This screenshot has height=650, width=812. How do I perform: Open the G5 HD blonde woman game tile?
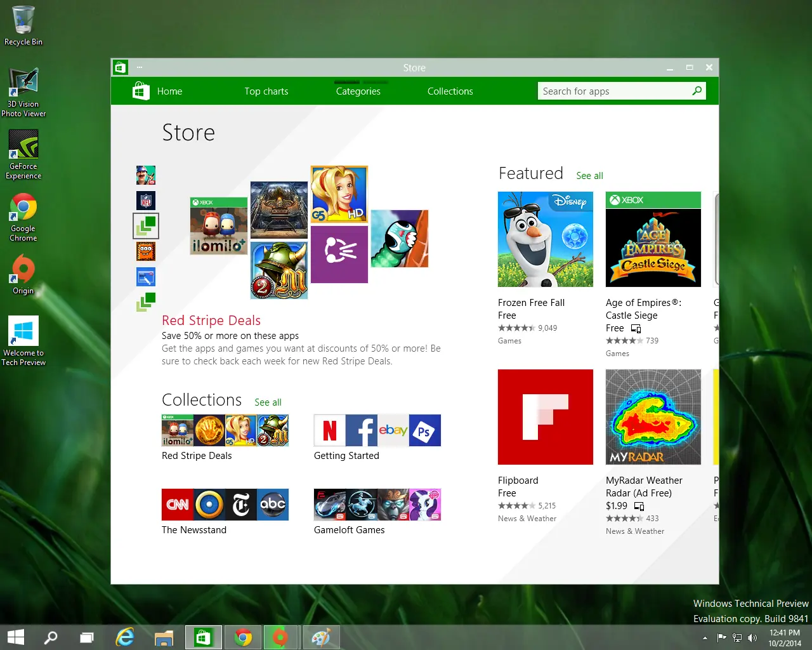[339, 194]
